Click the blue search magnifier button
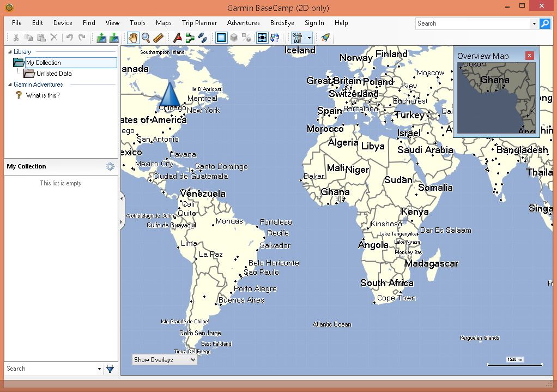557x392 pixels. 545,23
